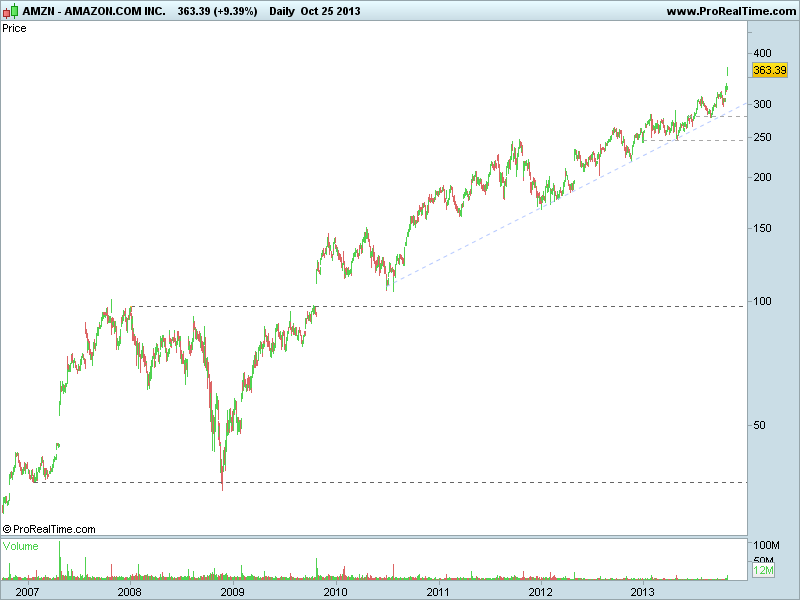The image size is (800, 600).
Task: Click the yellow 363.39 current price tag
Action: [x=770, y=70]
